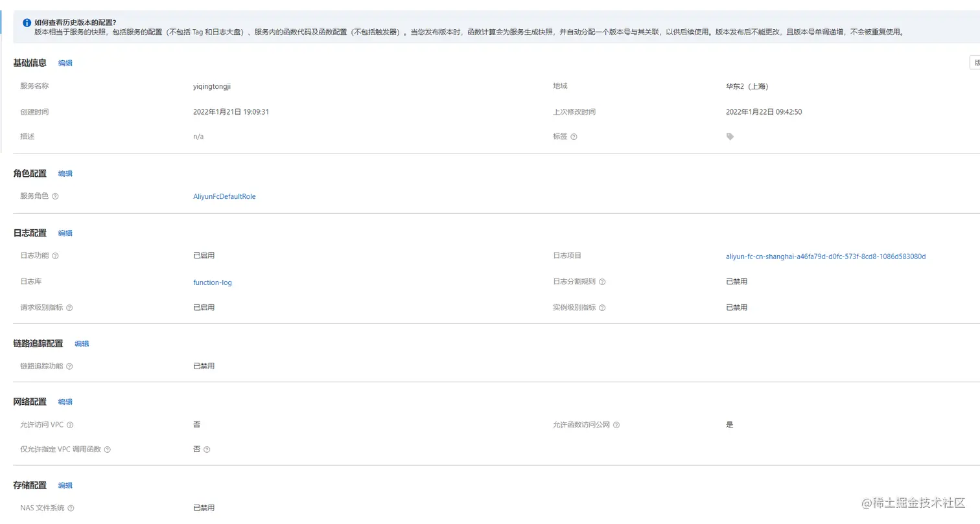Click help icon beside 日志功能
This screenshot has width=980, height=524.
click(55, 256)
